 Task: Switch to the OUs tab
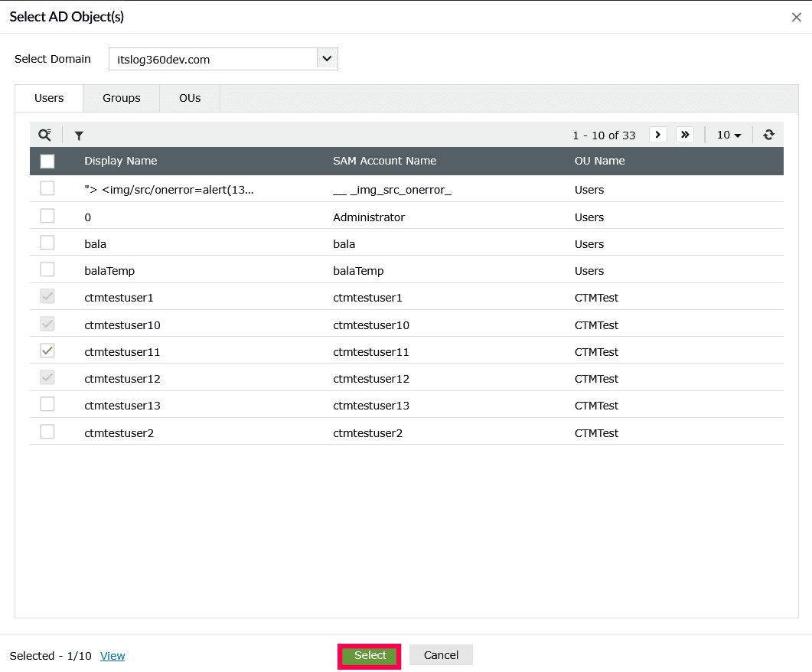pos(190,99)
